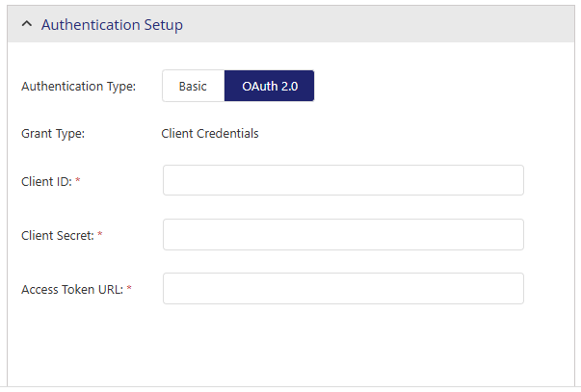Select Basic authentication type

tap(193, 86)
